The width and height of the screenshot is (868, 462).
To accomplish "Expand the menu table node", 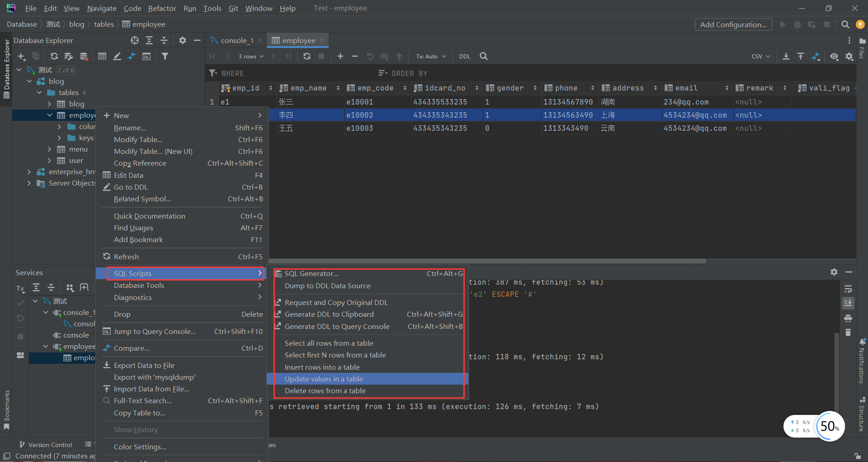I will point(49,149).
